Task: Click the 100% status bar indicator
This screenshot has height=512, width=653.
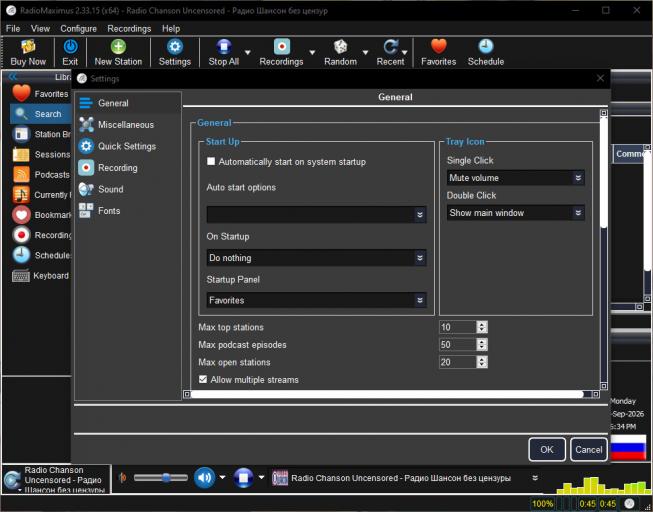Action: pos(543,504)
